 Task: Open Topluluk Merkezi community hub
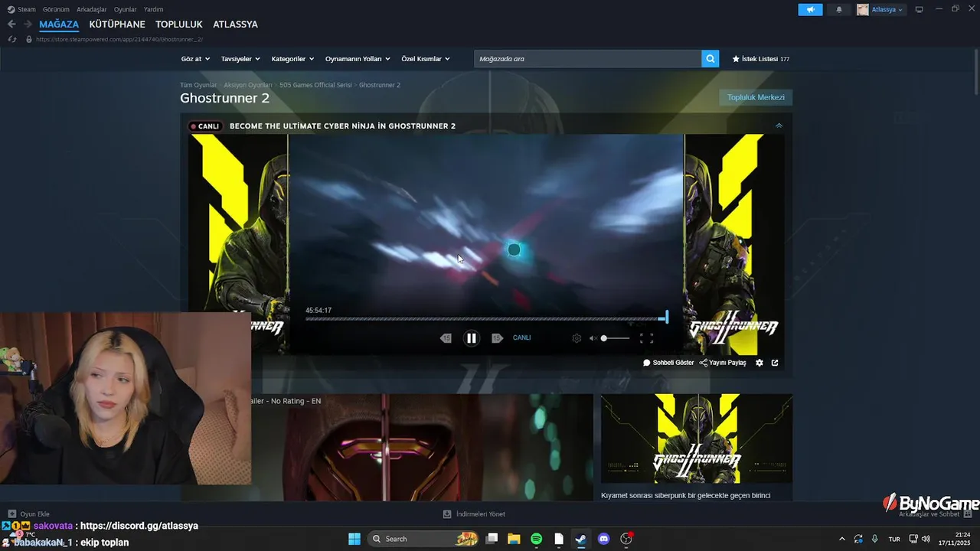point(756,97)
